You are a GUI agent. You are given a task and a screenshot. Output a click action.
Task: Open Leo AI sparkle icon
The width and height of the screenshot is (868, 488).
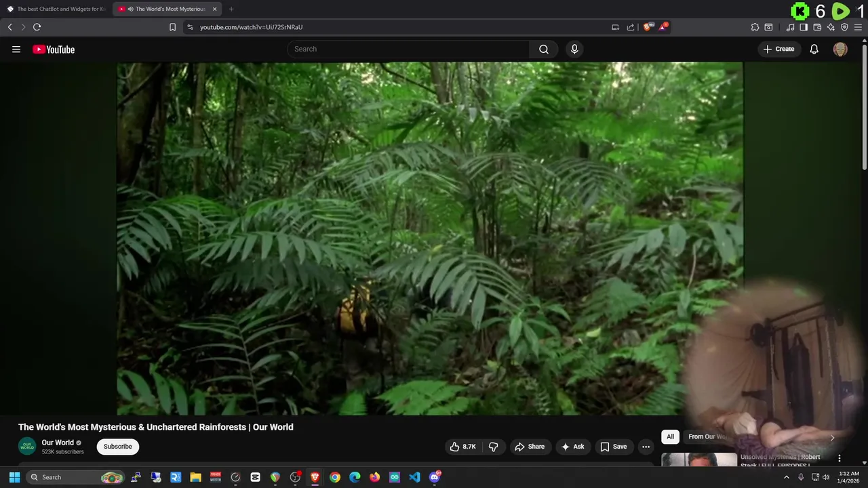tap(831, 27)
